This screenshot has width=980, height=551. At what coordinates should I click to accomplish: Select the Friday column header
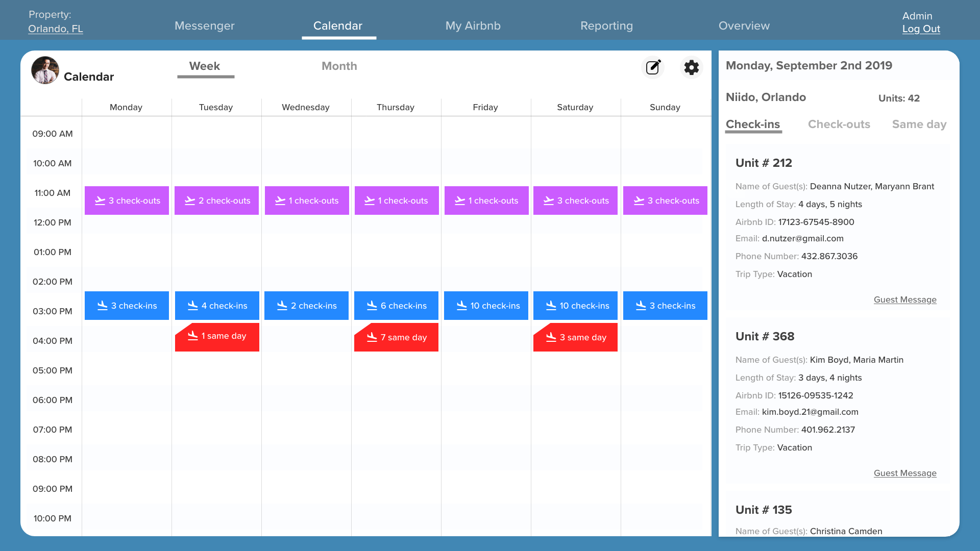(485, 107)
